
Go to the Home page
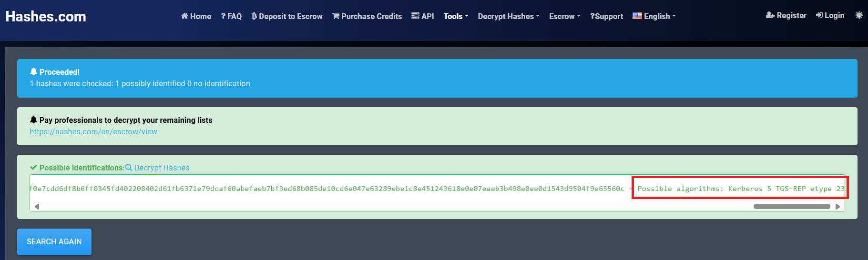(196, 16)
